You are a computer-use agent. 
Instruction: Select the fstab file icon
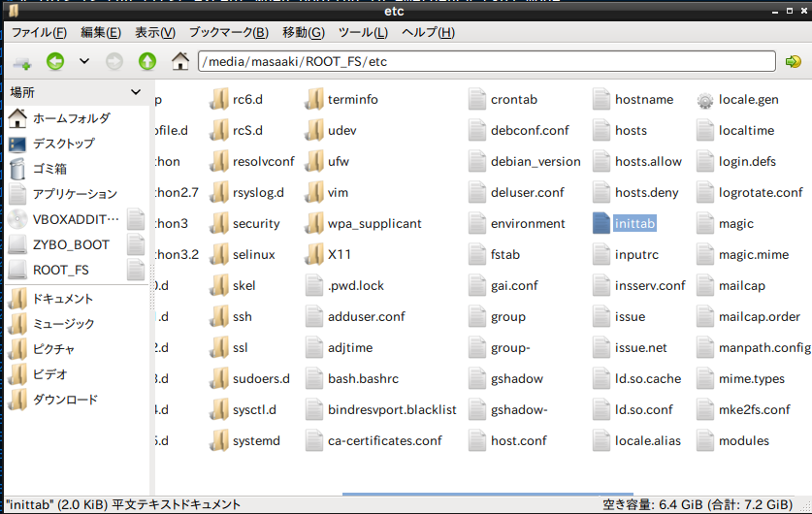point(477,254)
